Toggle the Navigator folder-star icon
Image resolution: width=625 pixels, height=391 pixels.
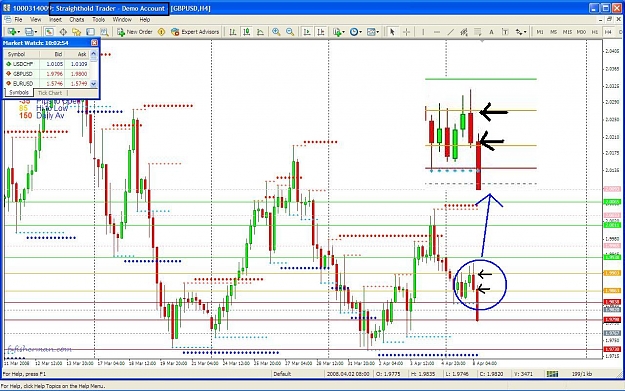[x=77, y=32]
